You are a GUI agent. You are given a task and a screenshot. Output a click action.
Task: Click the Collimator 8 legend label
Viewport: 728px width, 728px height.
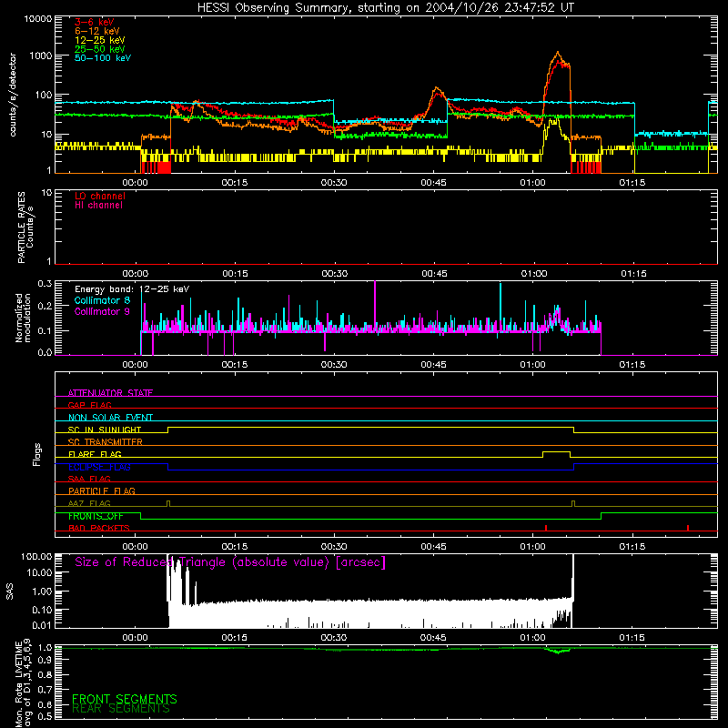102,300
